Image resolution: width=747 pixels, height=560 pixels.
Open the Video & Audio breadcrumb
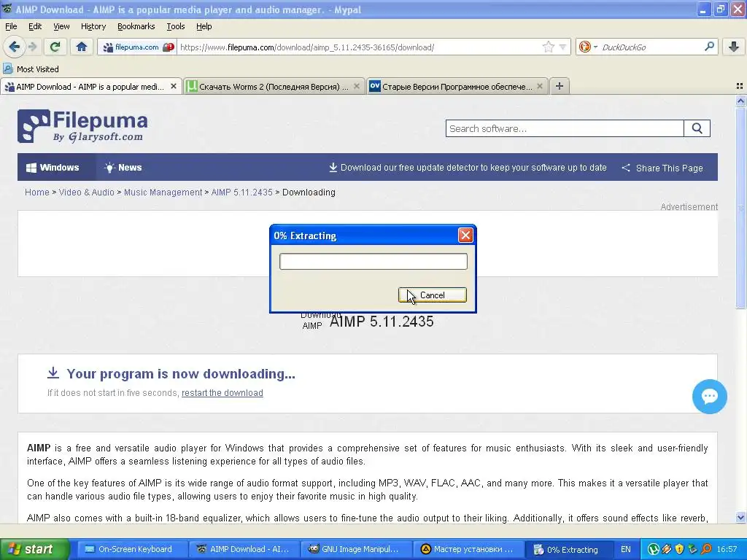tap(86, 192)
